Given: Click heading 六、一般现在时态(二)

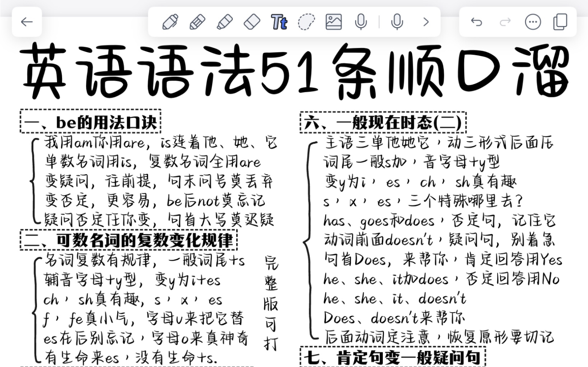Looking at the screenshot, I should (x=383, y=122).
